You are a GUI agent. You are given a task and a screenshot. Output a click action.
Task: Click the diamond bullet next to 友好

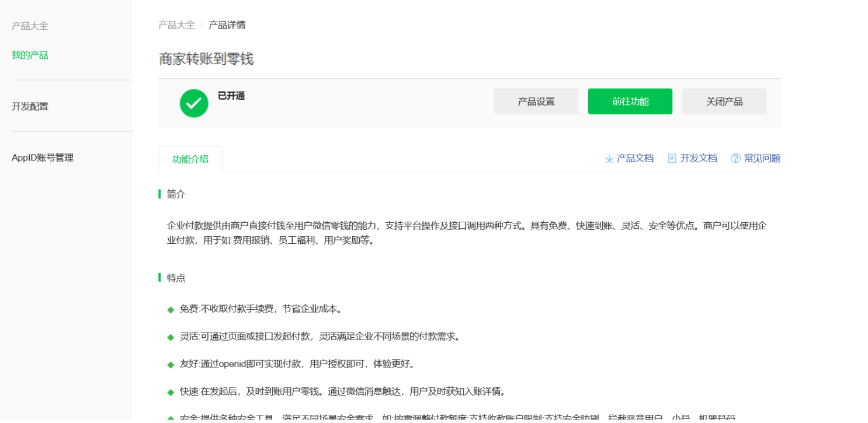tap(171, 365)
